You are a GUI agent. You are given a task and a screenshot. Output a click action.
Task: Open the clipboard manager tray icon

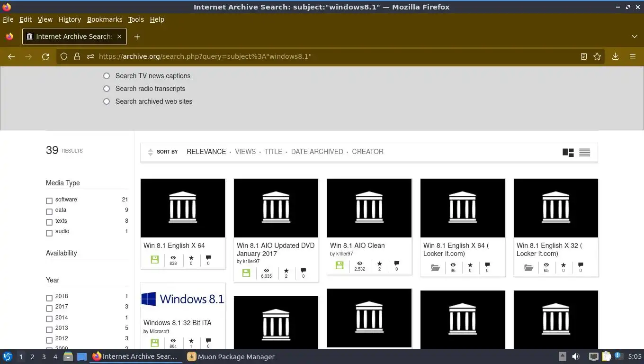point(607,356)
